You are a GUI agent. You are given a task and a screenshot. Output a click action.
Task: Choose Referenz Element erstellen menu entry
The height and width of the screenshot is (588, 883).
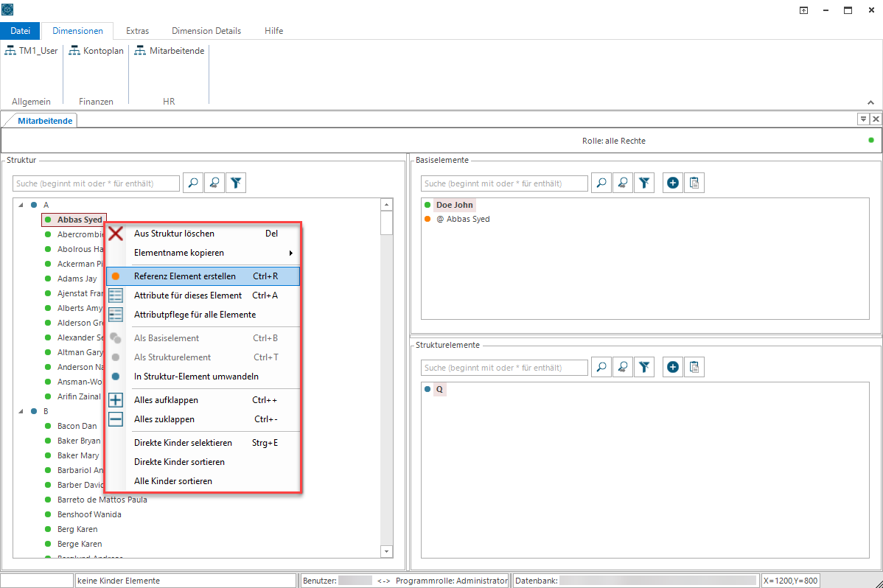point(203,276)
